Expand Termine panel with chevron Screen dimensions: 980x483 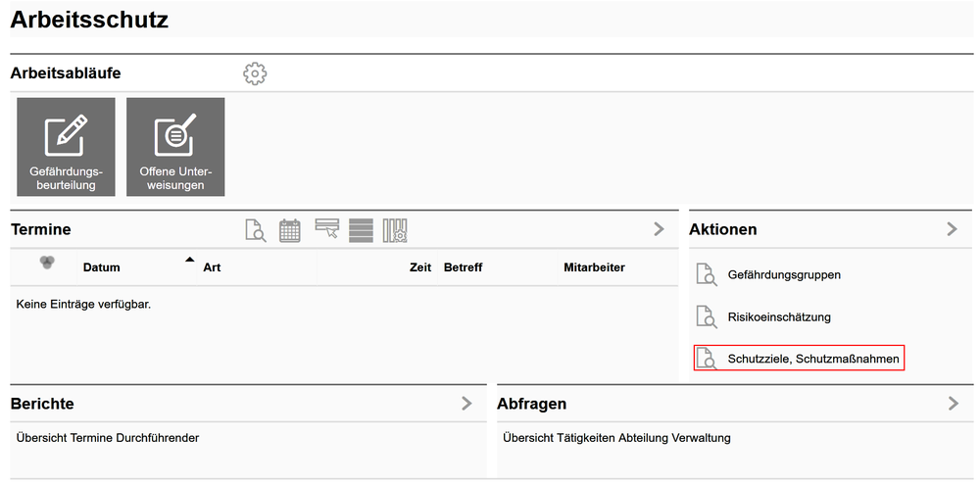tap(659, 229)
